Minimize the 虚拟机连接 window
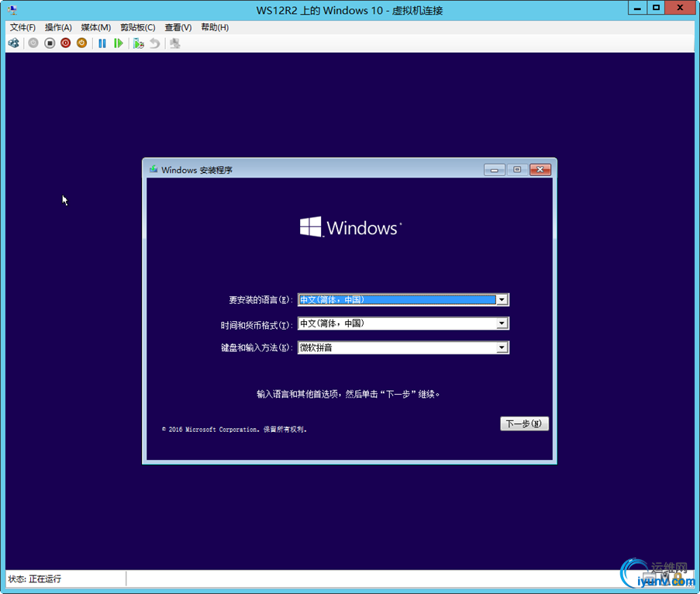The height and width of the screenshot is (594, 700). 637,8
